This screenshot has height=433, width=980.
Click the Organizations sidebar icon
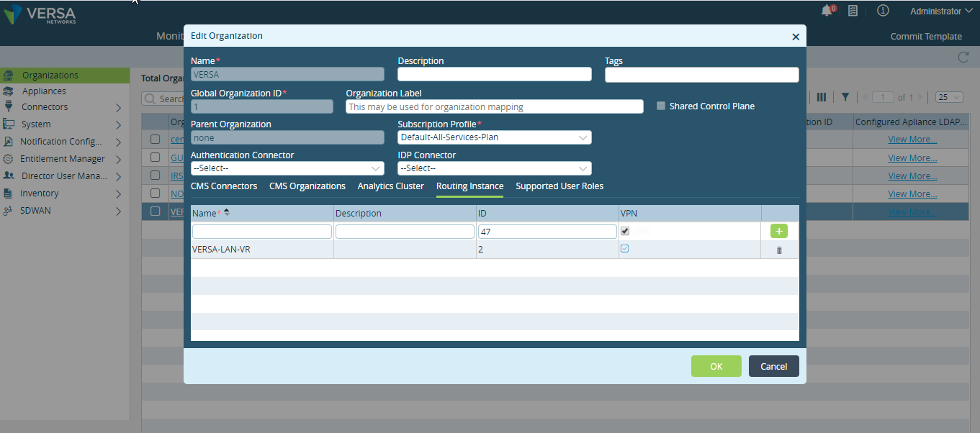point(9,76)
